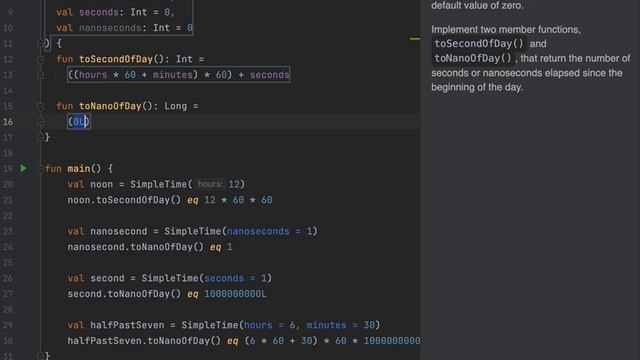
Task: Click 'Long' return type on line 15
Action: pos(176,106)
